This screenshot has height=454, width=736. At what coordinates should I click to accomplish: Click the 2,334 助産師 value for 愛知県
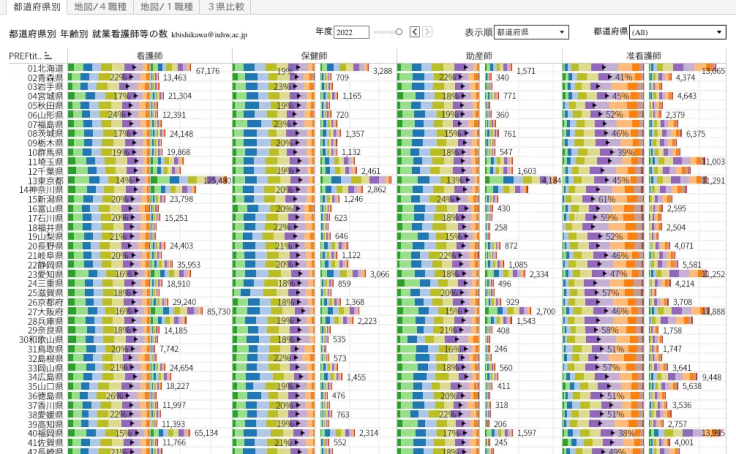pos(539,274)
